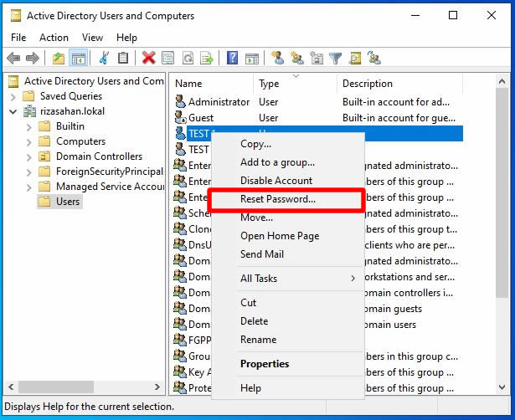Toggle the Show/Hide Action Pane toolbar icon
This screenshot has height=420, width=515.
pos(252,59)
